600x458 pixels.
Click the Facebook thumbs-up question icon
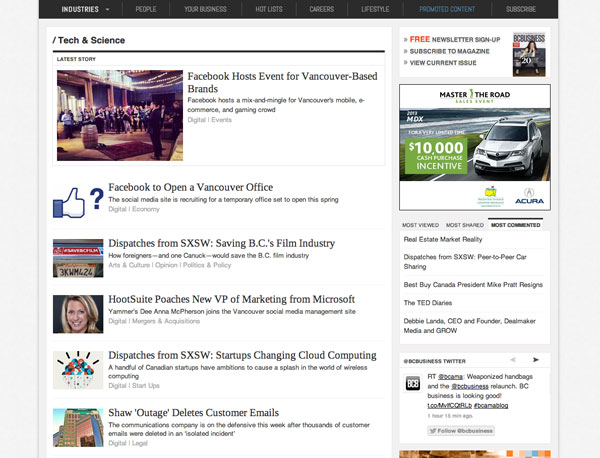point(78,202)
